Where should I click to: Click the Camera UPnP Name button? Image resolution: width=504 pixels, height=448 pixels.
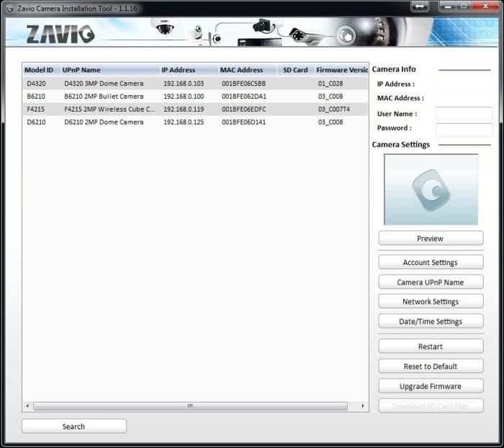tap(431, 282)
